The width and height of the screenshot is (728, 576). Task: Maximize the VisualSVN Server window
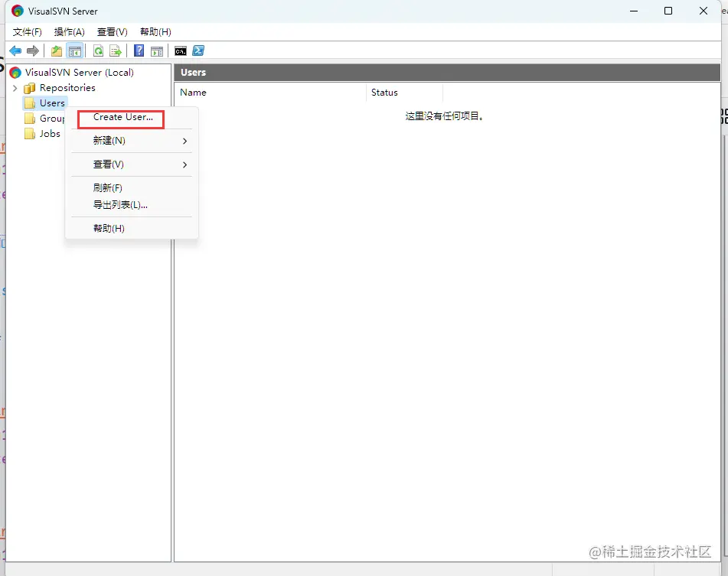(668, 11)
